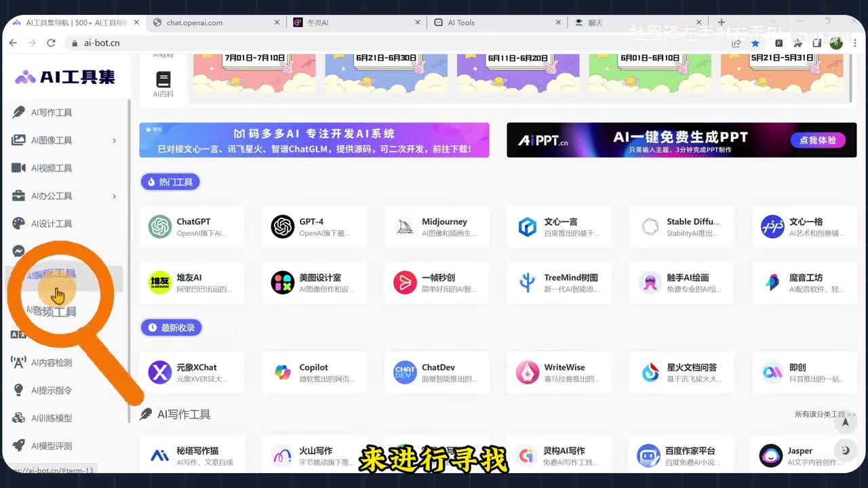The height and width of the screenshot is (488, 868).
Task: Toggle dark mode moon button
Action: 845,450
